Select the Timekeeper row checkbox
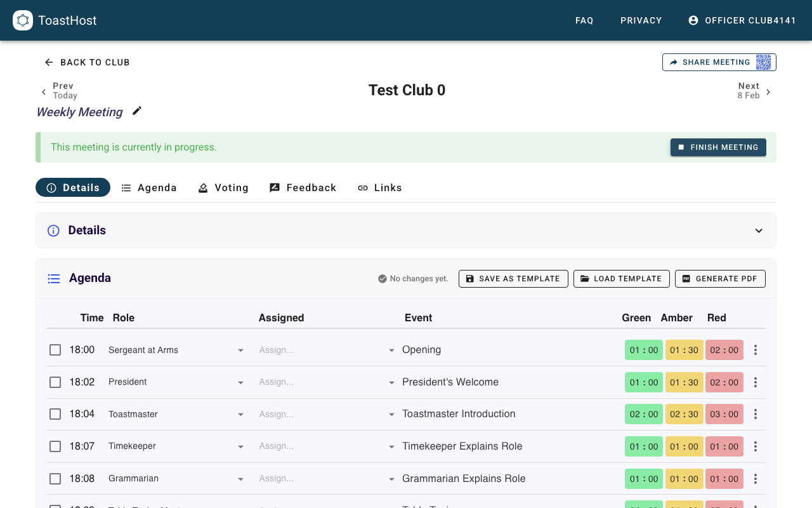812x508 pixels. click(x=55, y=446)
